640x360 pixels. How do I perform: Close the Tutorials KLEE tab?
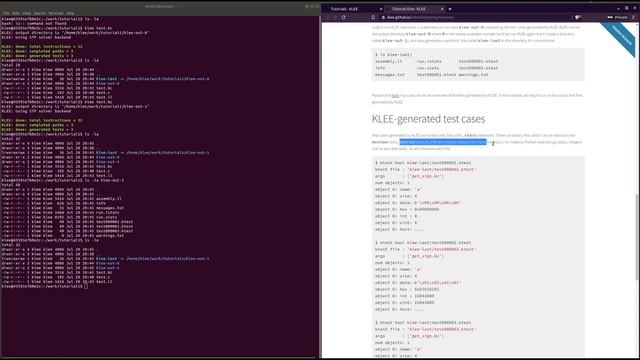point(381,9)
